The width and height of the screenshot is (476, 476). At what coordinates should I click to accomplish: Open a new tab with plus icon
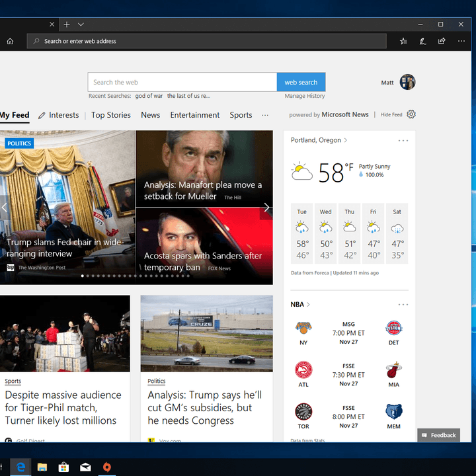click(67, 24)
